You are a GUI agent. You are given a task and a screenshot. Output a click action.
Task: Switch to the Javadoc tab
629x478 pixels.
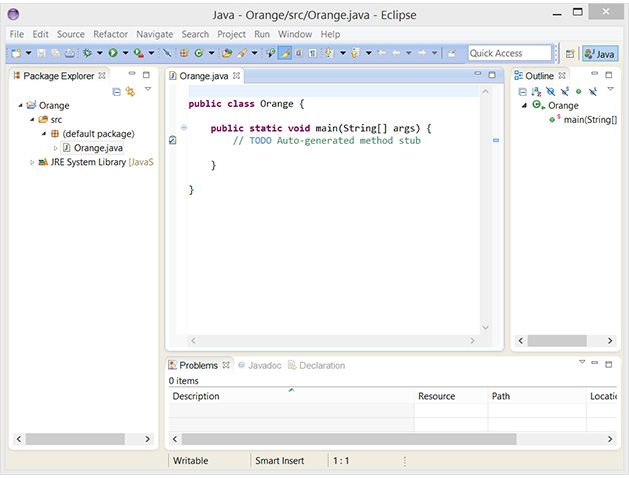(x=260, y=365)
